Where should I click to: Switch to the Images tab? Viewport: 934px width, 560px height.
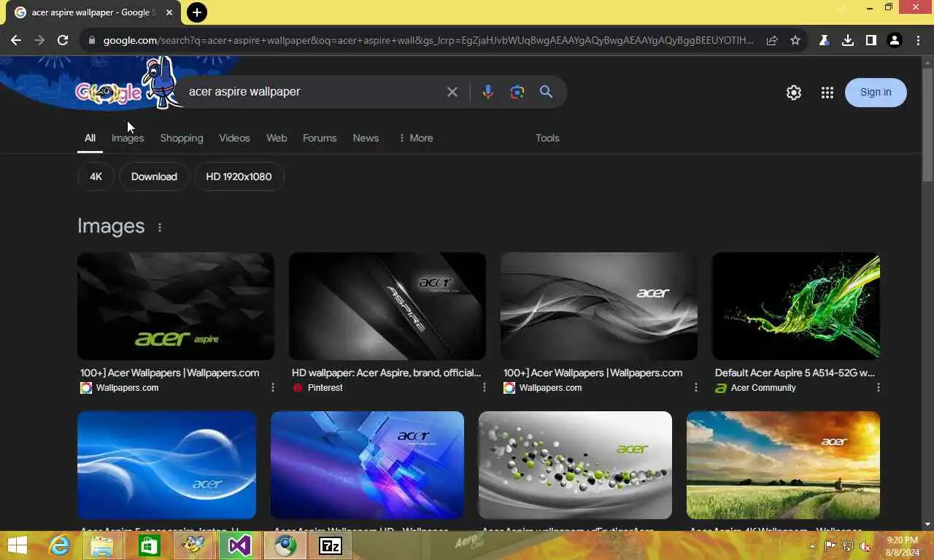[x=128, y=138]
